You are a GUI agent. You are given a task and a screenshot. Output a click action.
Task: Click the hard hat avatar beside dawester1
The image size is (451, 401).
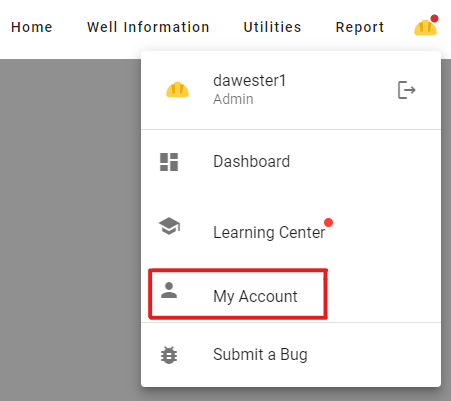click(177, 90)
